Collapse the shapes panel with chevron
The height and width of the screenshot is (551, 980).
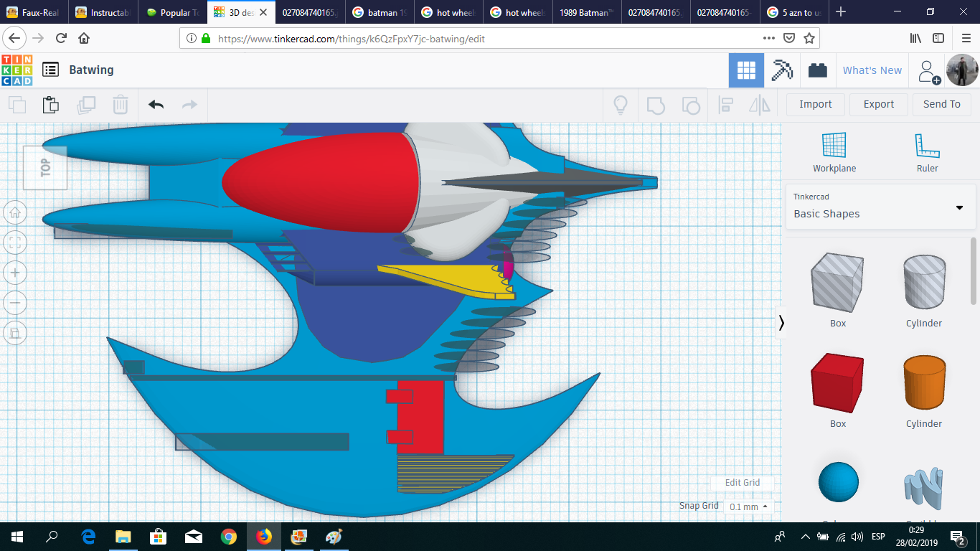(781, 323)
